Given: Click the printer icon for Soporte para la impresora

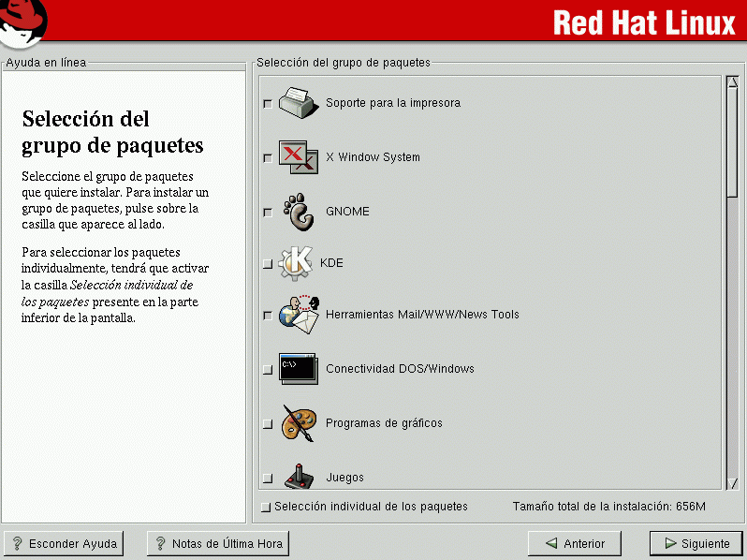Looking at the screenshot, I should (297, 102).
